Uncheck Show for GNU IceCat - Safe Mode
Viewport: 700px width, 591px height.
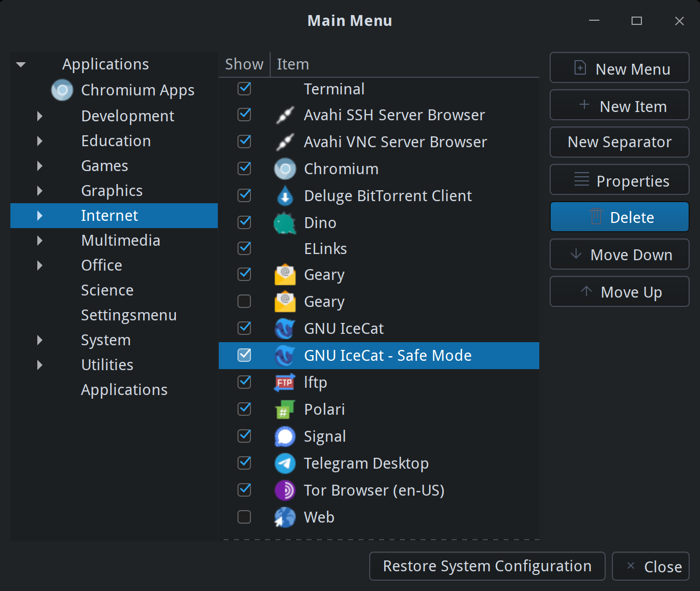(244, 355)
